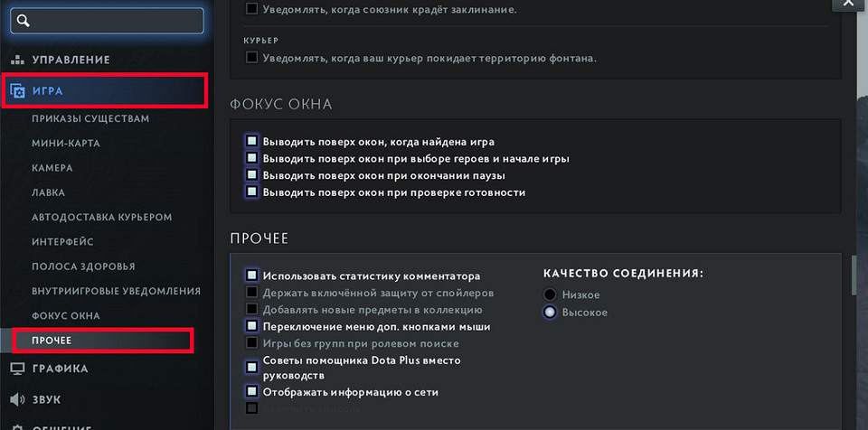Click the magnifier icon in search box
The width and height of the screenshot is (868, 430).
click(24, 20)
